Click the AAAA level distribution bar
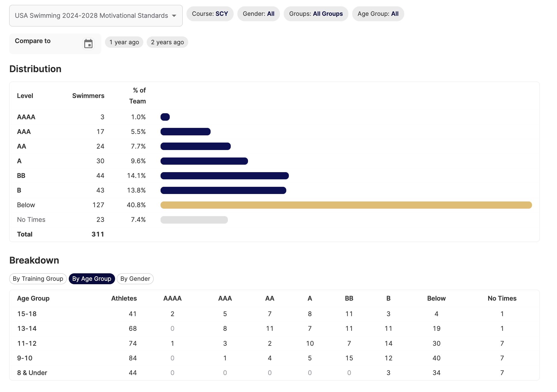This screenshot has width=557, height=392. [x=165, y=117]
